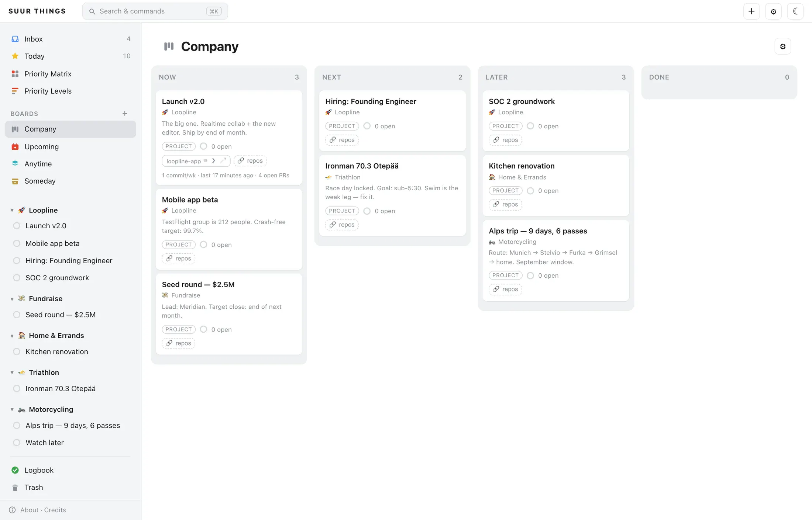Click the Someday archive box icon

(x=15, y=181)
